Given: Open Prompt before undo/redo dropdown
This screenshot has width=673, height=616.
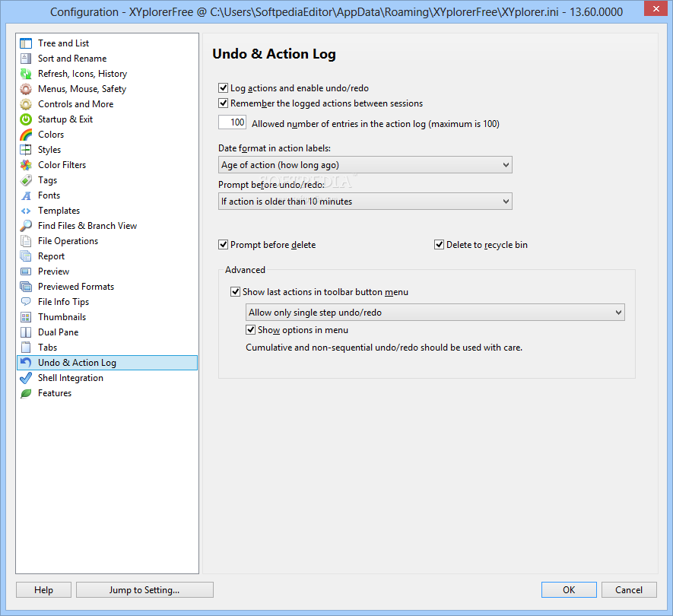Looking at the screenshot, I should [x=365, y=202].
